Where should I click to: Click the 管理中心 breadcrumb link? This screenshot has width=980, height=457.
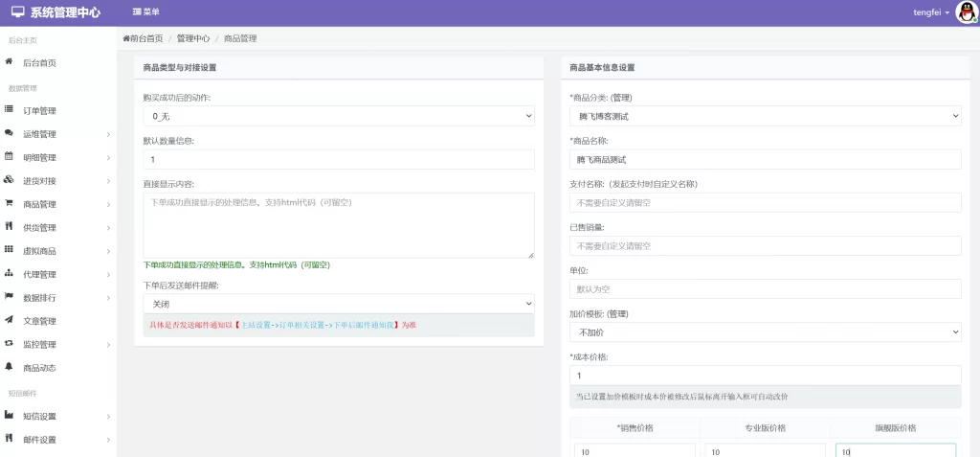click(191, 38)
